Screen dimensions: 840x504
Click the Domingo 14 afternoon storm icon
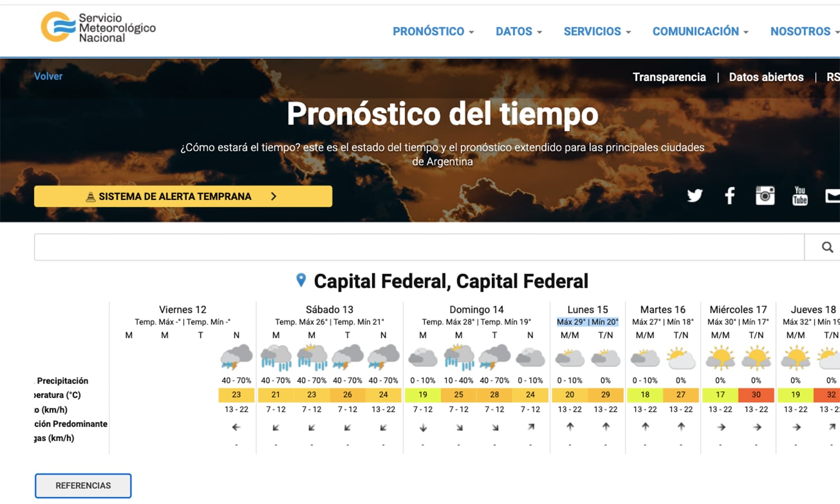494,358
